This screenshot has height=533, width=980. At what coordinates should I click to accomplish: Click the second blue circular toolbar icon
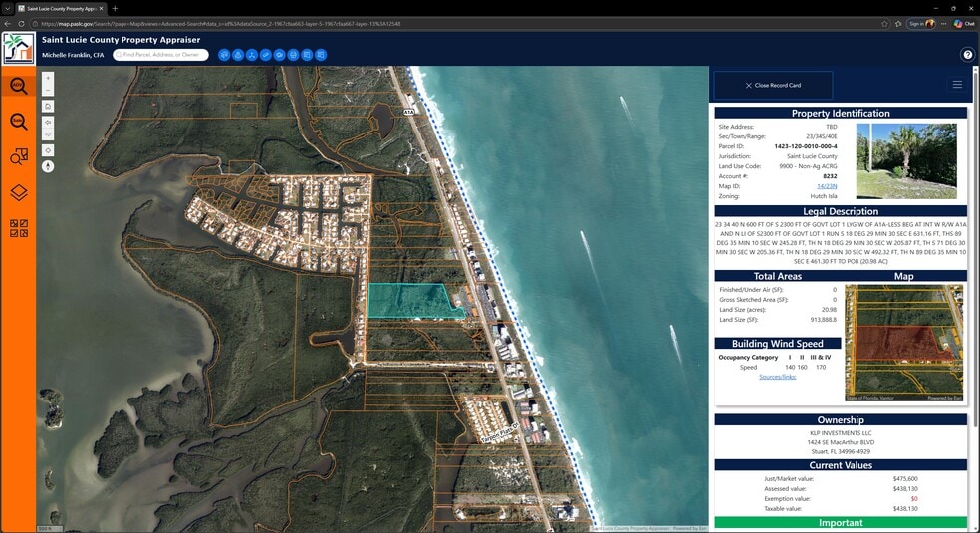point(237,55)
